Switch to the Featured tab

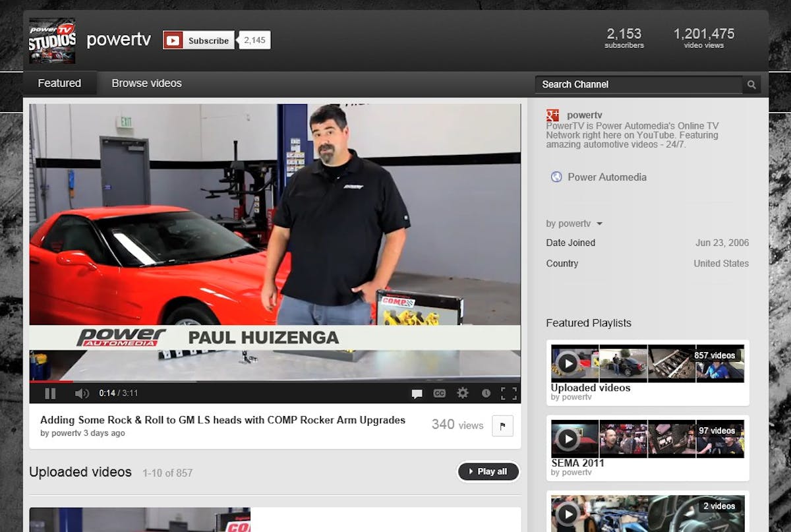(59, 84)
